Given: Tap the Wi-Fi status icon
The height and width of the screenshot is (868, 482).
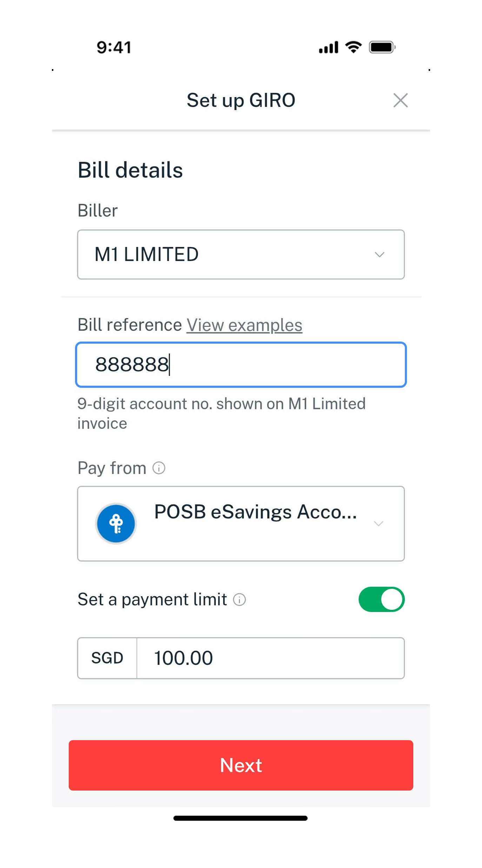Looking at the screenshot, I should tap(353, 47).
